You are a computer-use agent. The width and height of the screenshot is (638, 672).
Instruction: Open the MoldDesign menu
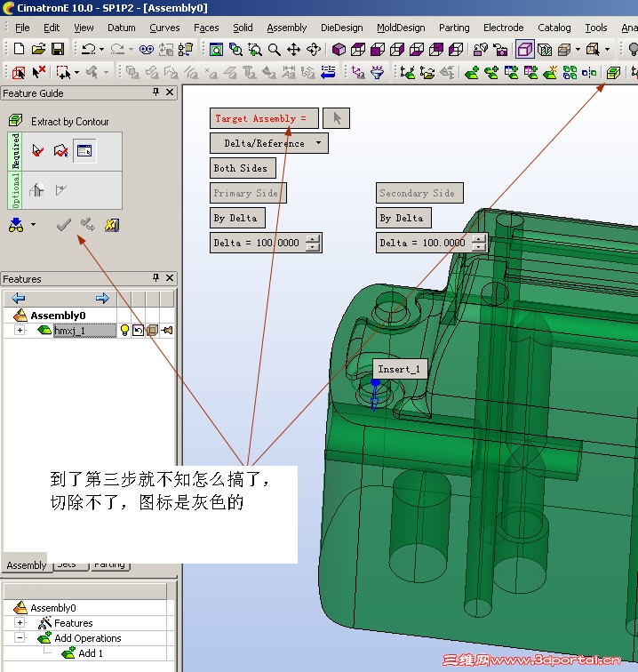pyautogui.click(x=401, y=28)
